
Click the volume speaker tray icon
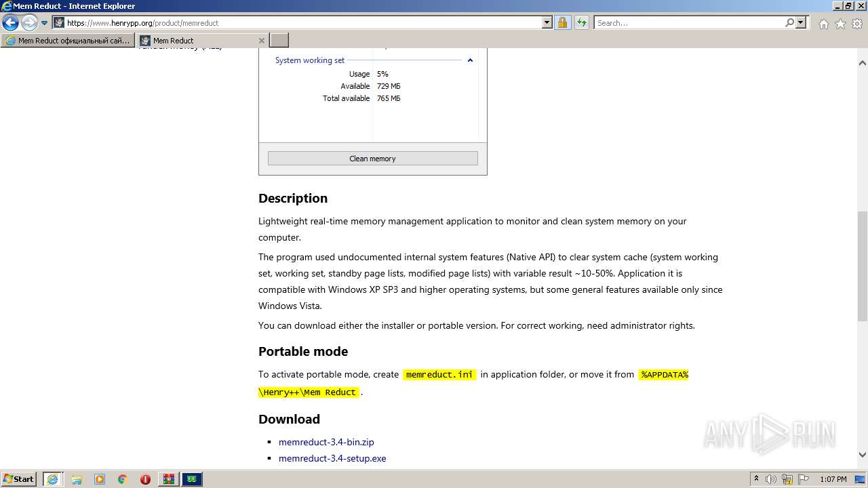tap(772, 479)
